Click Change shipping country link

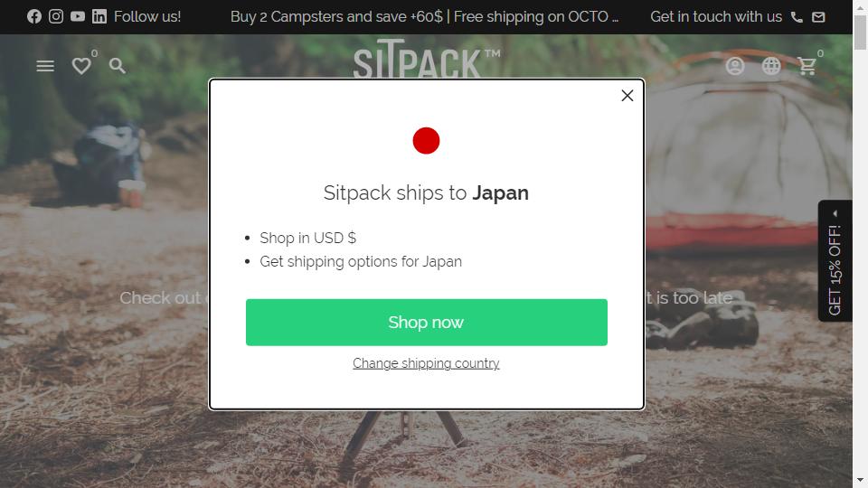[426, 363]
